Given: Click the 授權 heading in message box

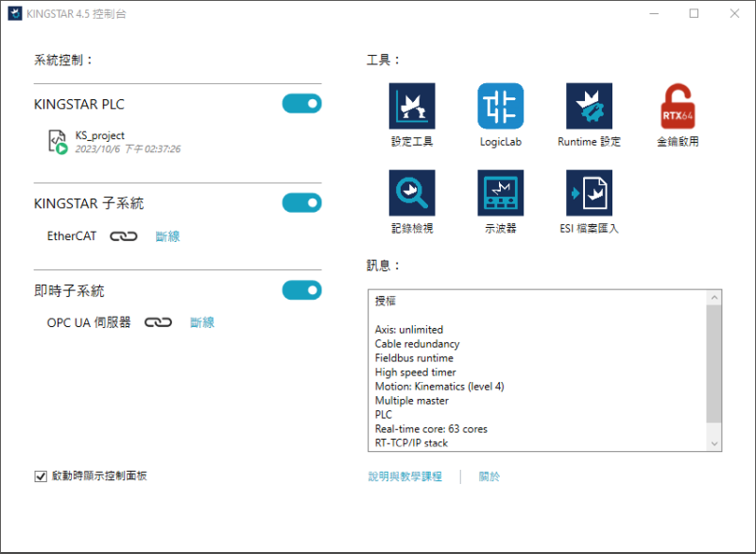Looking at the screenshot, I should tap(386, 301).
